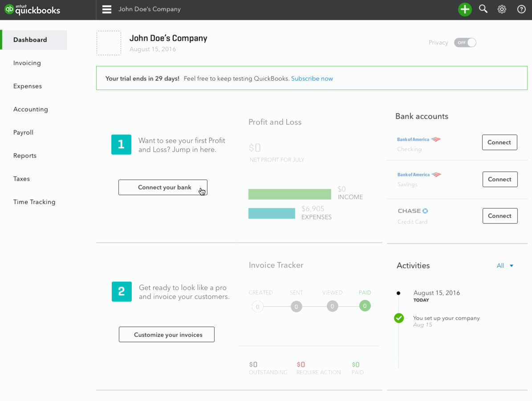Image resolution: width=532 pixels, height=401 pixels.
Task: Click the QuickBooks logo
Action: (32, 9)
